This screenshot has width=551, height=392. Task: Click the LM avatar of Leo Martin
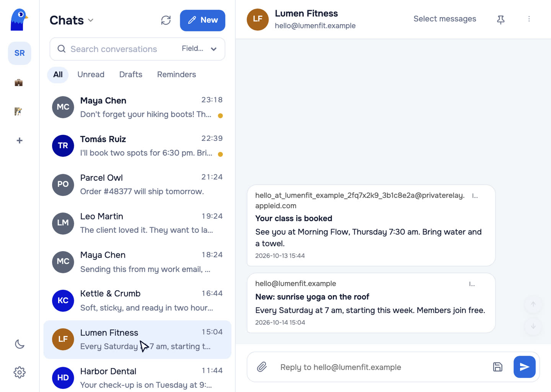coord(63,223)
